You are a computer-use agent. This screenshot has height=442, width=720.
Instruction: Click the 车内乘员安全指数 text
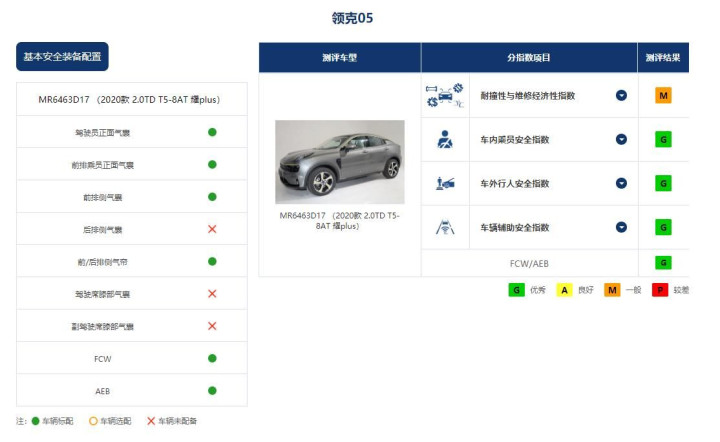tap(515, 140)
